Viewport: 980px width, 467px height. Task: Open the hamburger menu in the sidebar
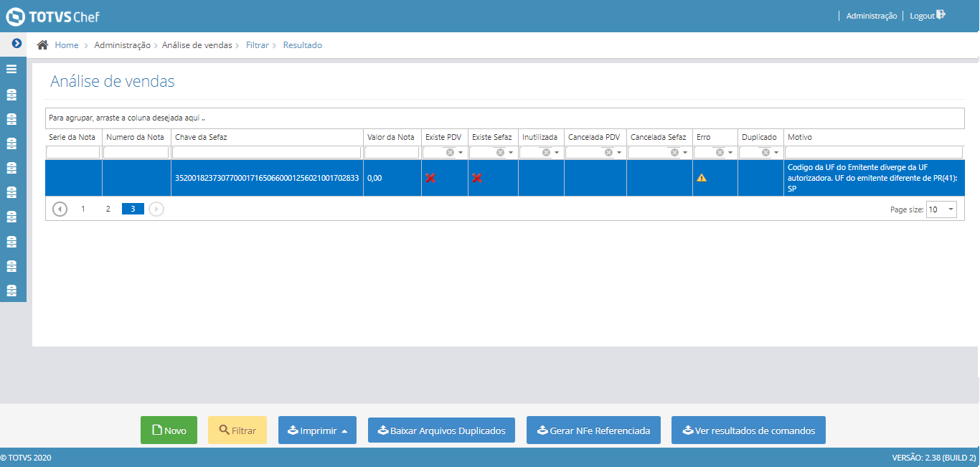click(x=11, y=70)
